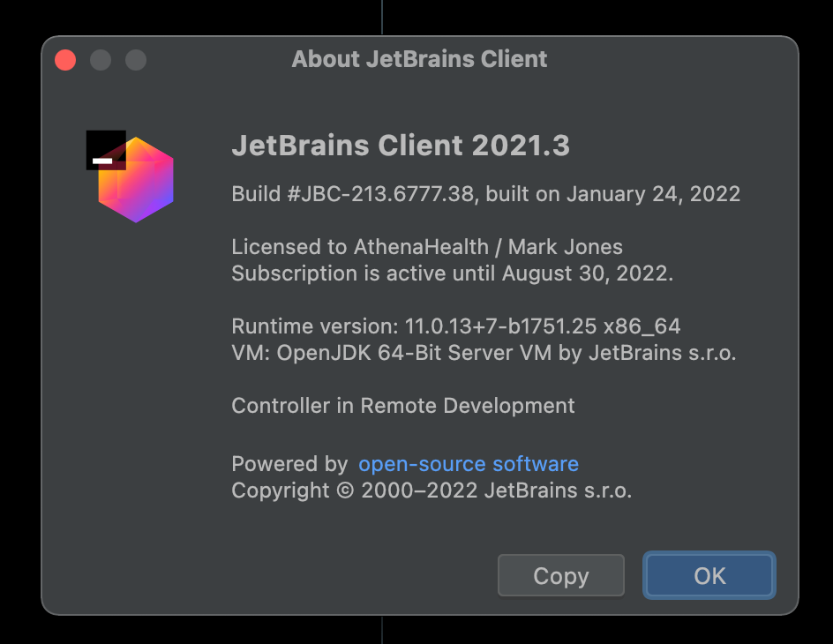833x644 pixels.
Task: Click the Build #JBC-213.6777.38 line
Action: (x=485, y=194)
